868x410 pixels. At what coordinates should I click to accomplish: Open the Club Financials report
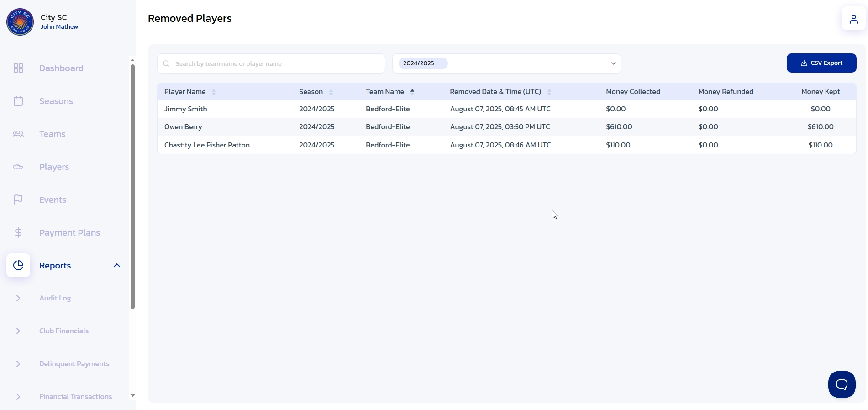(x=64, y=331)
